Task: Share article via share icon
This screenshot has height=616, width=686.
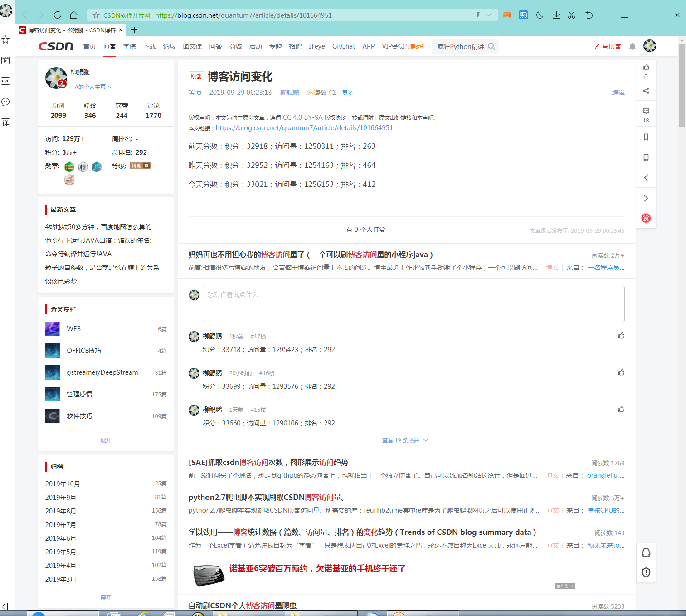Action: 646,91
